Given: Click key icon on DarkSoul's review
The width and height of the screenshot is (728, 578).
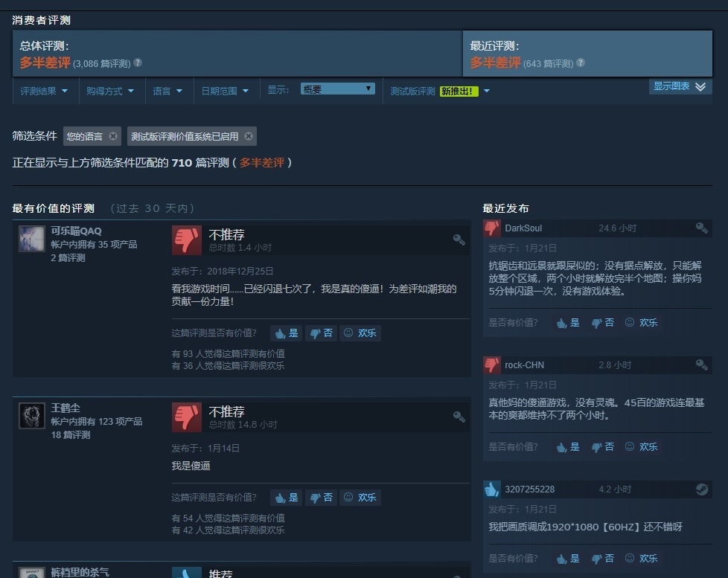Looking at the screenshot, I should (701, 228).
